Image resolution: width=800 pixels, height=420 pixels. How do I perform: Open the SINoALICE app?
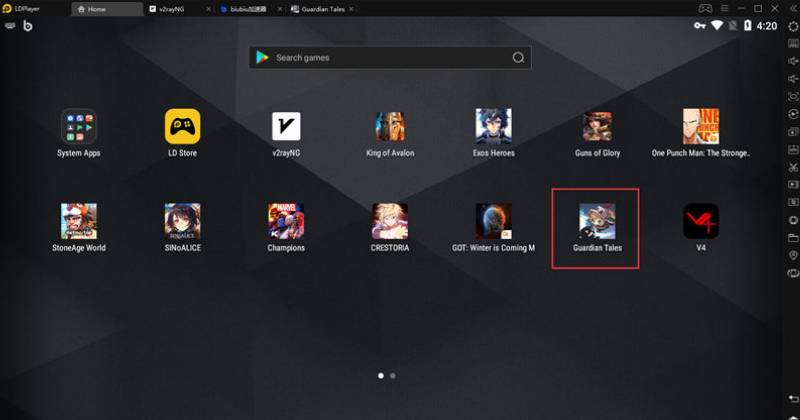(x=183, y=221)
